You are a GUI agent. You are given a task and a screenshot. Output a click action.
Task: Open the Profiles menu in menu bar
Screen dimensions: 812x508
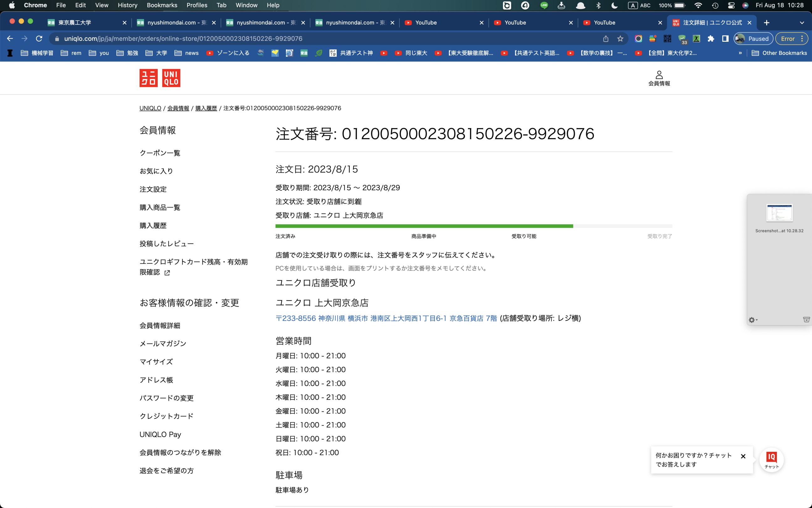(x=197, y=5)
